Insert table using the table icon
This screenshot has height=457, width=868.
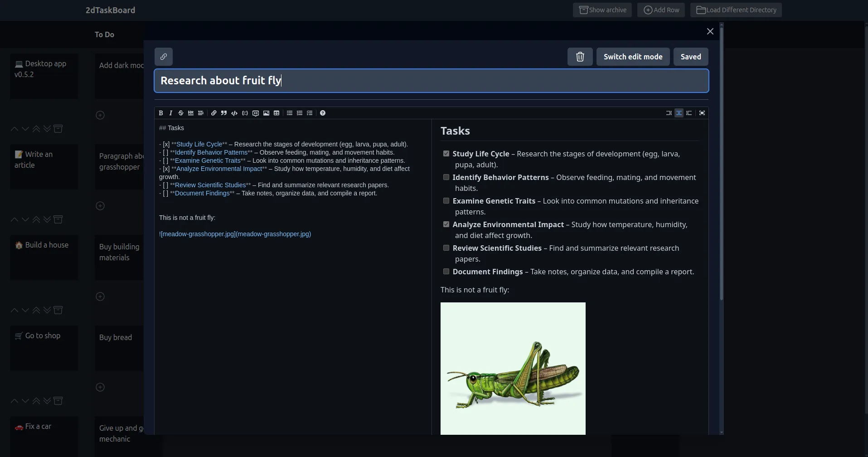(276, 113)
